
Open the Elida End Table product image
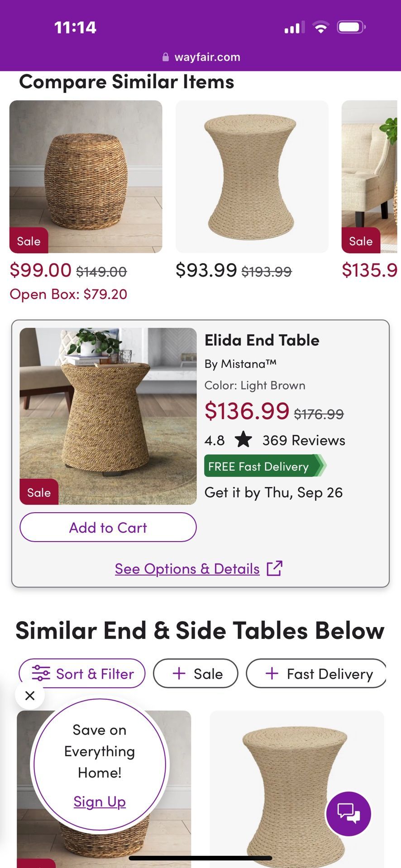[x=108, y=416]
